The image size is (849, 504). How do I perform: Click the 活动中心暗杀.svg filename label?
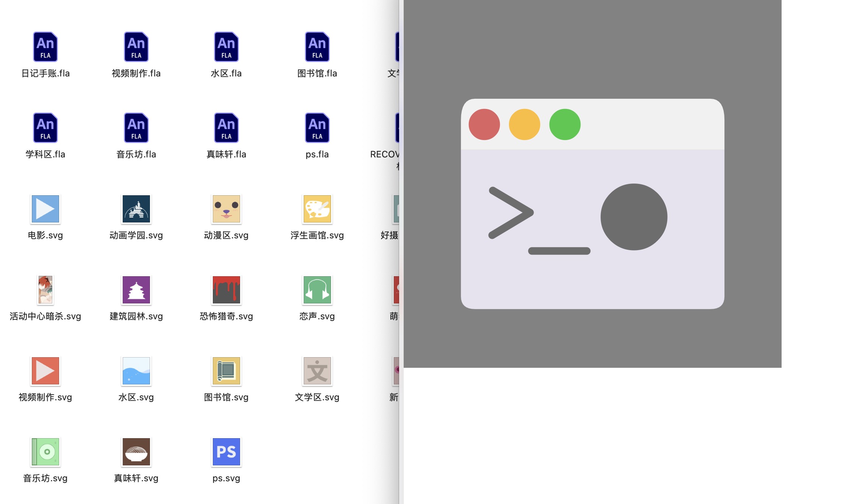coord(45,316)
